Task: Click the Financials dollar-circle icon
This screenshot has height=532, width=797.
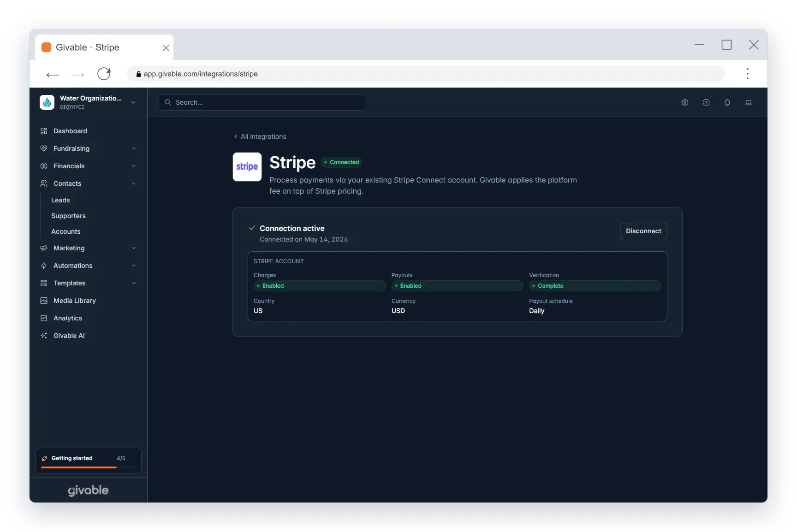Action: [44, 166]
